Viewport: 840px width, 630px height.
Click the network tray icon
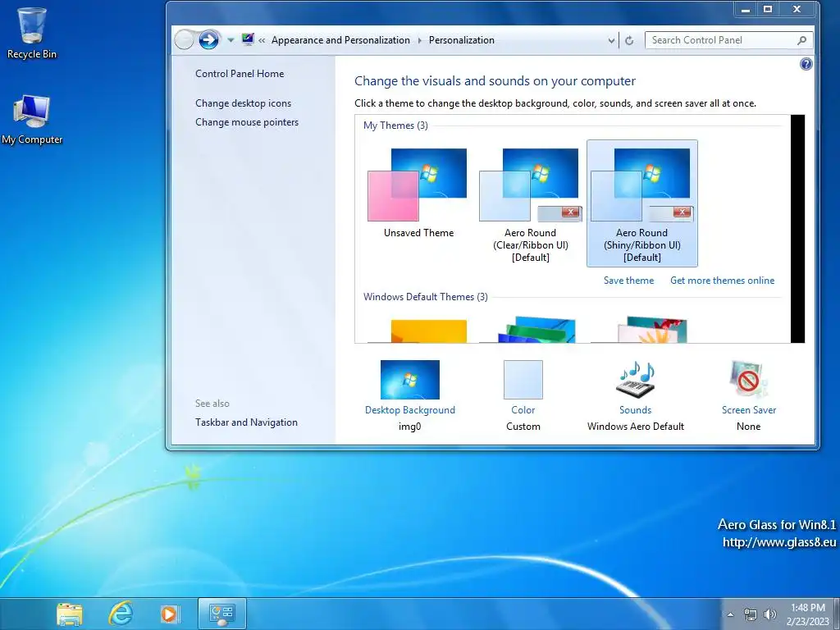(x=750, y=614)
